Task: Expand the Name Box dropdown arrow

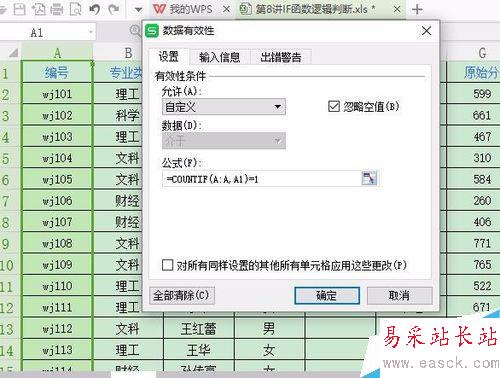Action: click(91, 32)
